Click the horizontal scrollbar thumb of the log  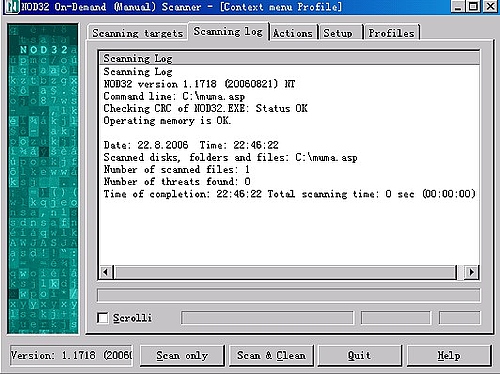tap(285, 272)
